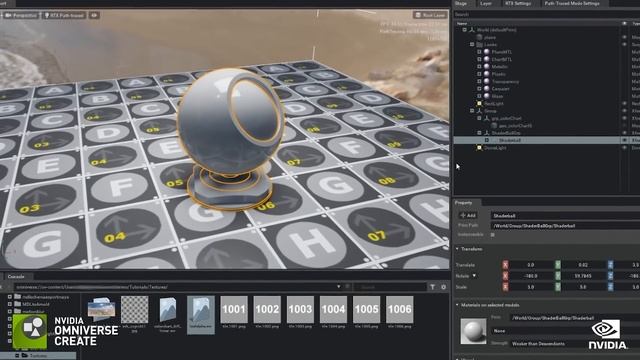The image size is (640, 360).
Task: Click the Stage search field
Action: click(x=547, y=14)
